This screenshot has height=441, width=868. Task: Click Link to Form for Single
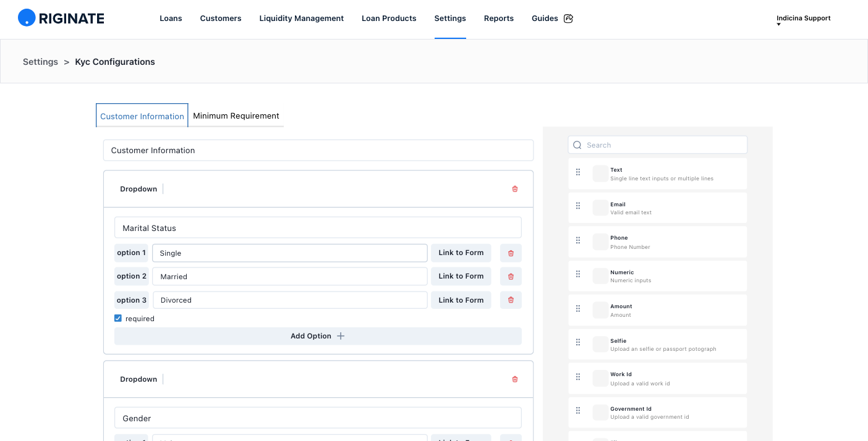pos(461,253)
